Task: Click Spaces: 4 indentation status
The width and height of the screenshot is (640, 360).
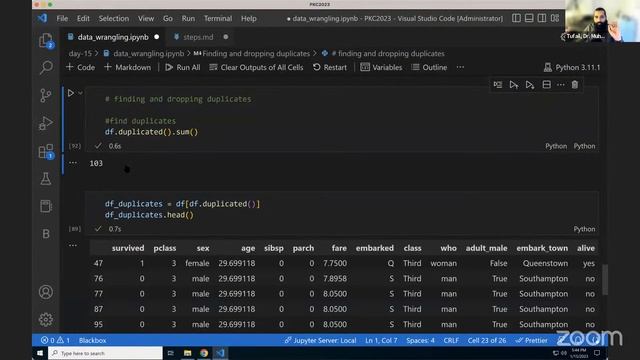Action: [x=420, y=340]
